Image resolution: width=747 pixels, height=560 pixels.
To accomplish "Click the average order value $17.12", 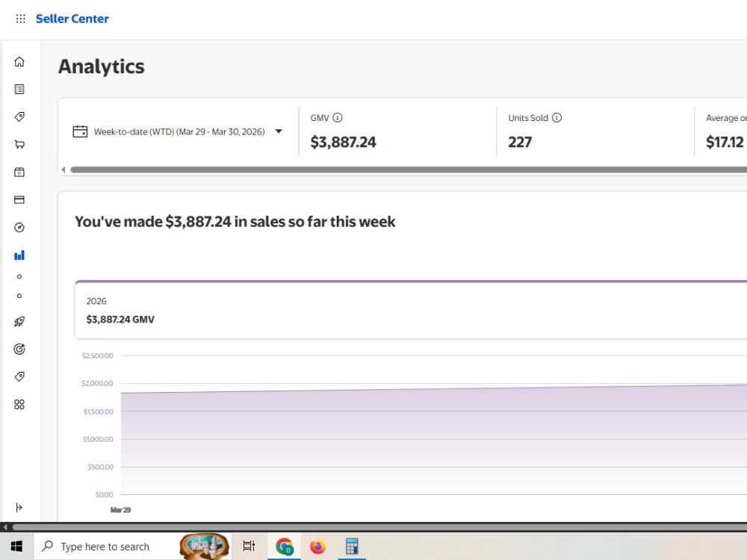I will tap(725, 142).
